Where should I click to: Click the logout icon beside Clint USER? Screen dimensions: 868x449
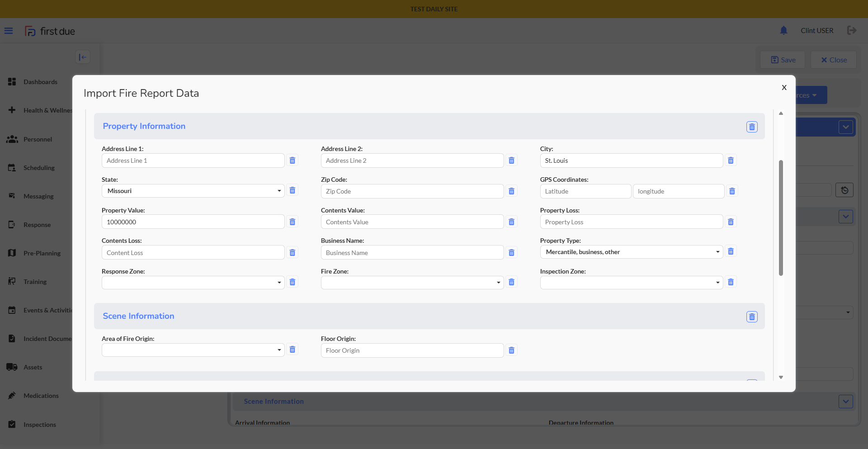[852, 30]
